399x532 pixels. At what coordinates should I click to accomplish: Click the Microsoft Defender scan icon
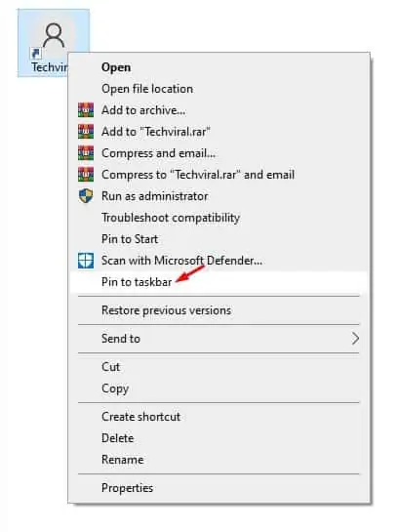[x=86, y=261]
